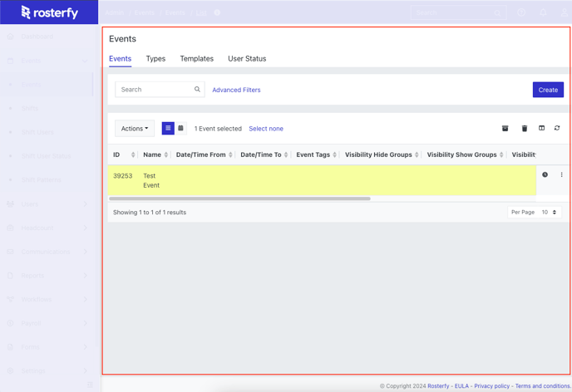Expand the Payroll chevron in sidebar

tap(86, 323)
